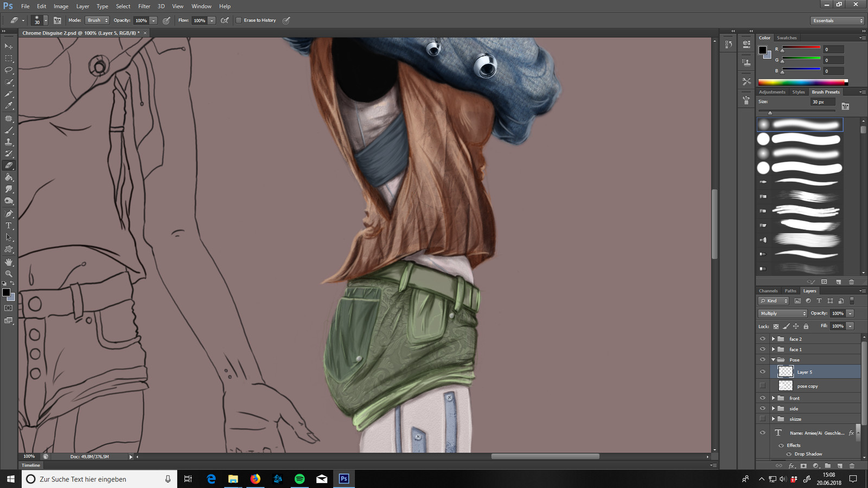Image resolution: width=868 pixels, height=488 pixels.
Task: Expand the face 2 group
Action: (773, 339)
